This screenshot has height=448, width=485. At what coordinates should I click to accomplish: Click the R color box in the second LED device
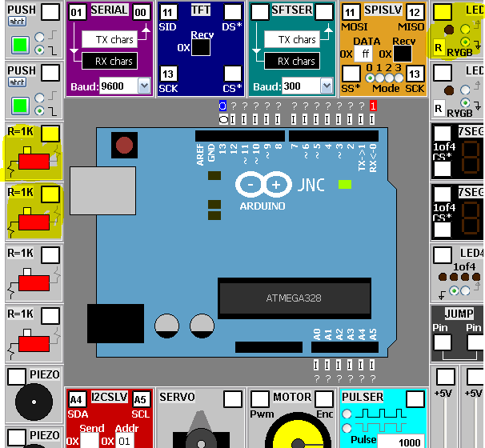(x=439, y=109)
